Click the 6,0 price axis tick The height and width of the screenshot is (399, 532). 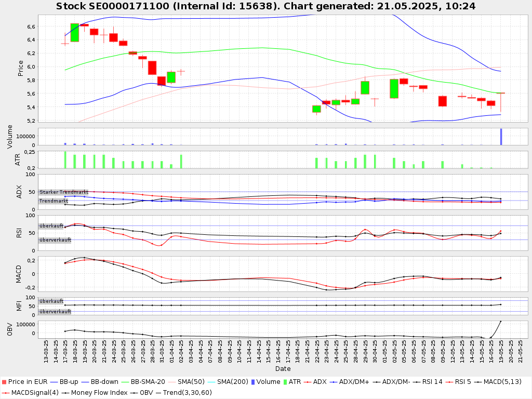coord(31,67)
